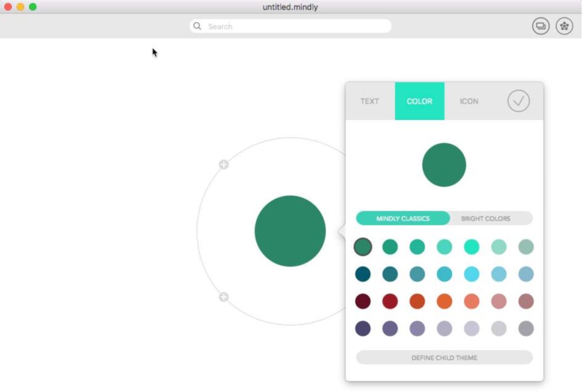Pick mauve rose swatch ending red row
This screenshot has height=392, width=583.
tap(526, 301)
